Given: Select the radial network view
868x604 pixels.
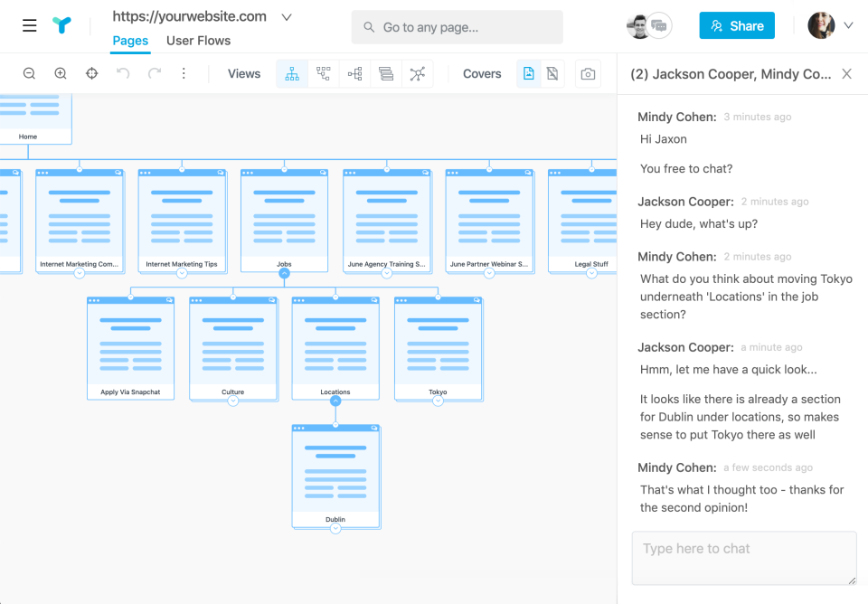Looking at the screenshot, I should (x=418, y=73).
